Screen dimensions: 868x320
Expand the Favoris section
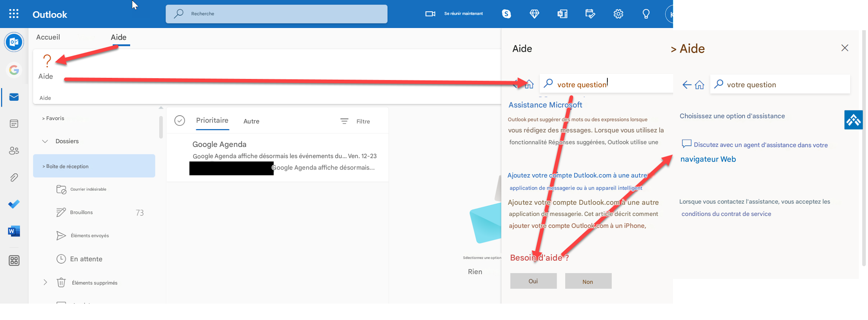(53, 118)
